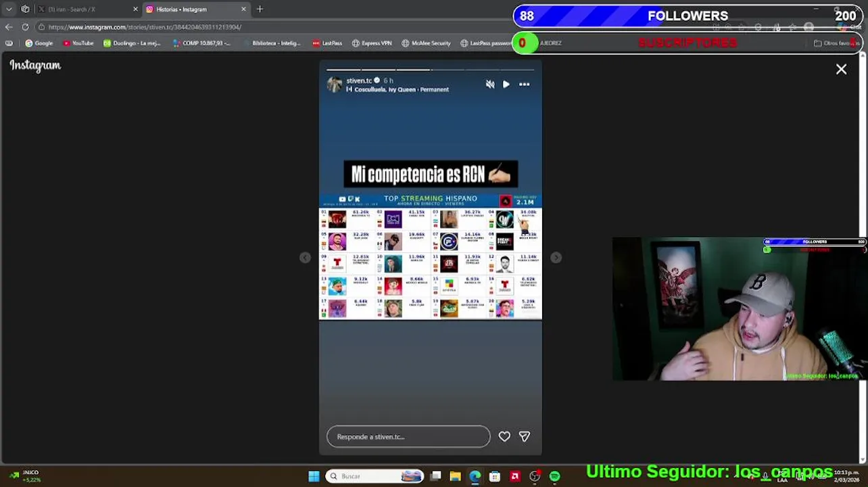Share the story via the paper plane icon
The image size is (868, 487).
click(x=525, y=436)
